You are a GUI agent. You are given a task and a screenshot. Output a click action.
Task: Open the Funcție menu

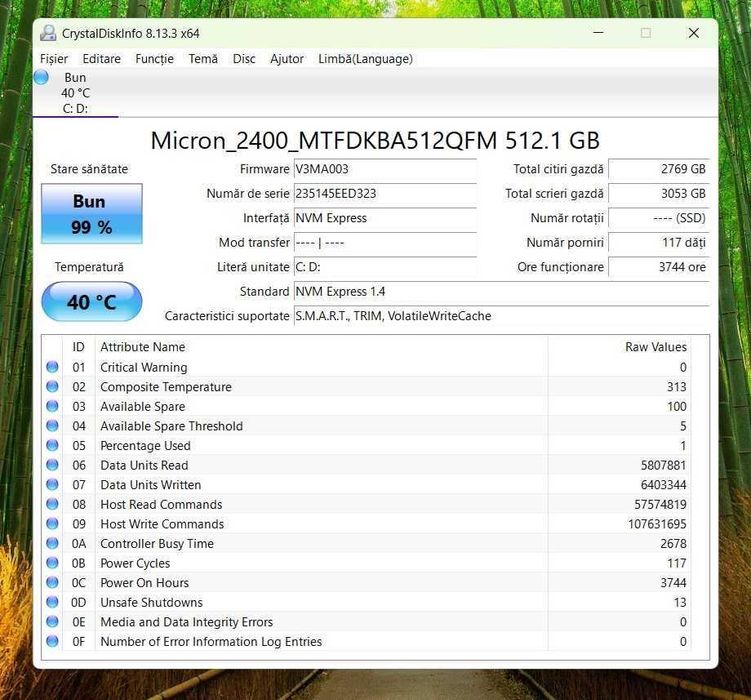(x=154, y=59)
